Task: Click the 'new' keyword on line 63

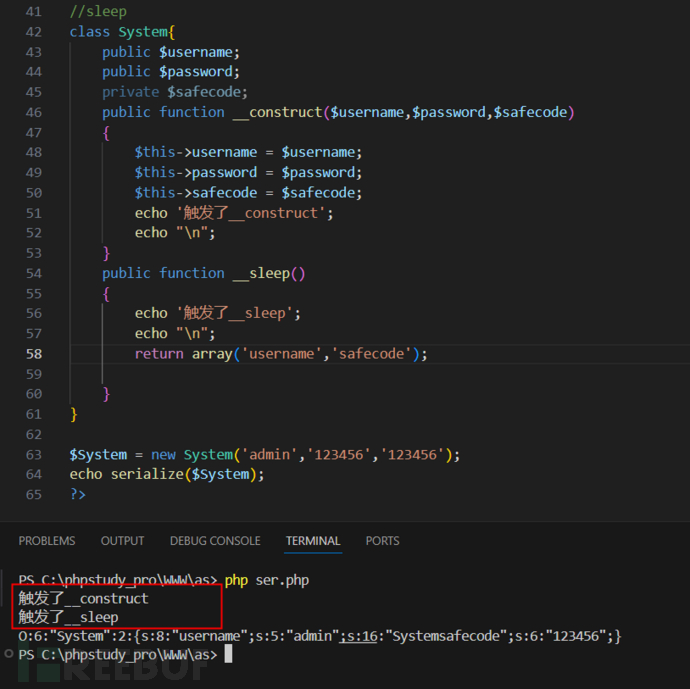Action: (163, 454)
